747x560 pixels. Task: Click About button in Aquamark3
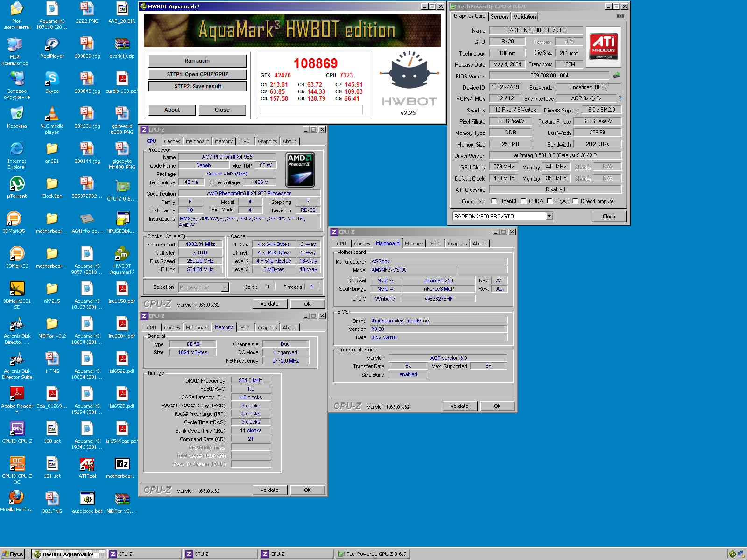pyautogui.click(x=172, y=110)
